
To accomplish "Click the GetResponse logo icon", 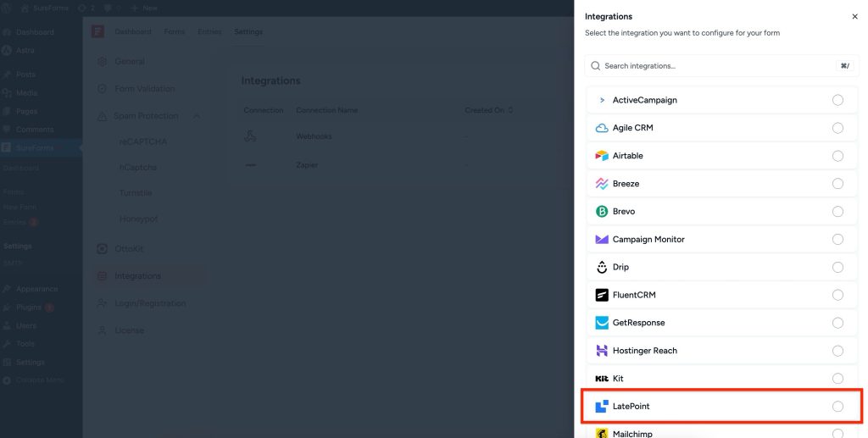I will point(602,323).
